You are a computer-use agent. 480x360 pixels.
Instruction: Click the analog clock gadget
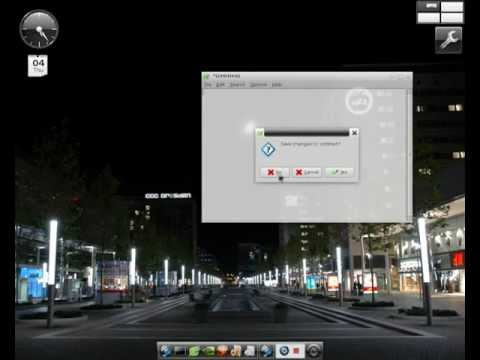click(39, 29)
